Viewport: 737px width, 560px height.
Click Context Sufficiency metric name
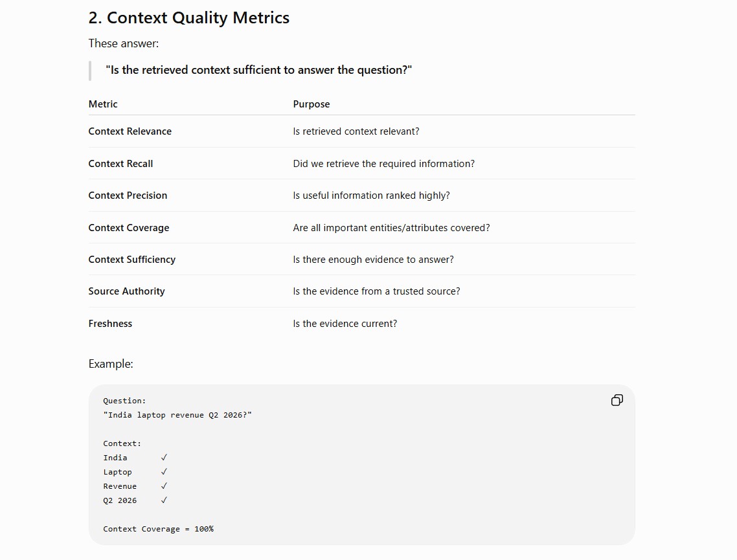coord(132,260)
